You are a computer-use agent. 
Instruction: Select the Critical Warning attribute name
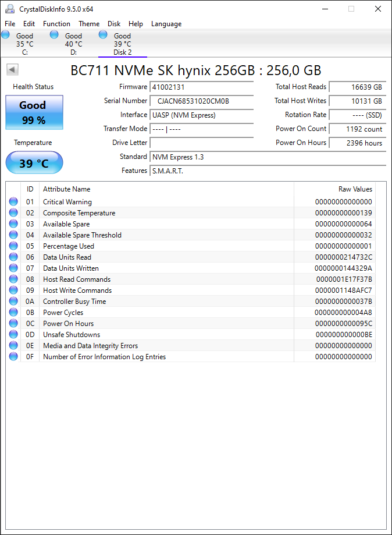click(67, 202)
